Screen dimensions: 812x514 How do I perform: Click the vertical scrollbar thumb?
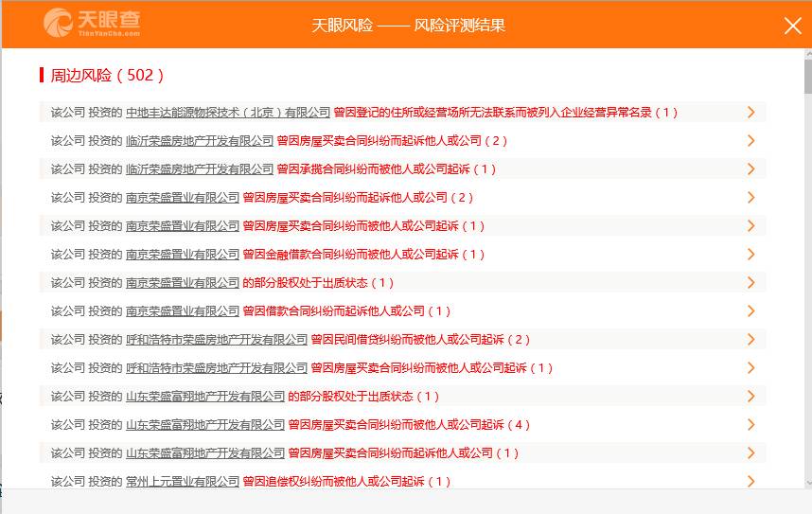[x=808, y=76]
